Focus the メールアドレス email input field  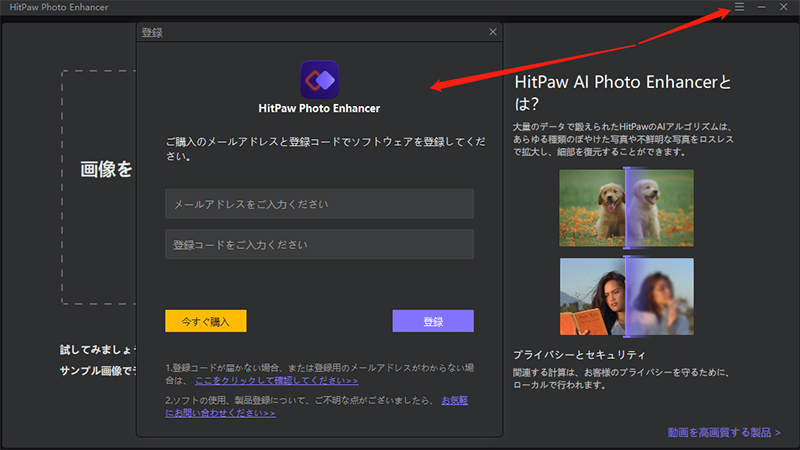pyautogui.click(x=319, y=204)
